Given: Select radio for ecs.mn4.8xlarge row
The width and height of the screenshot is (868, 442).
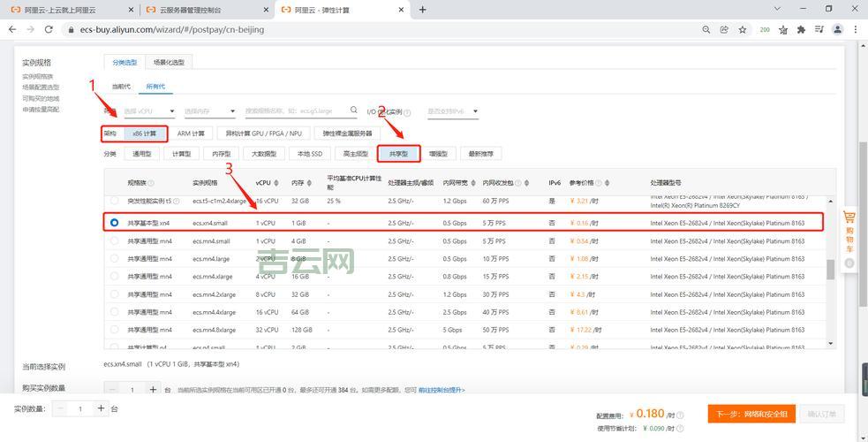Looking at the screenshot, I should [115, 330].
